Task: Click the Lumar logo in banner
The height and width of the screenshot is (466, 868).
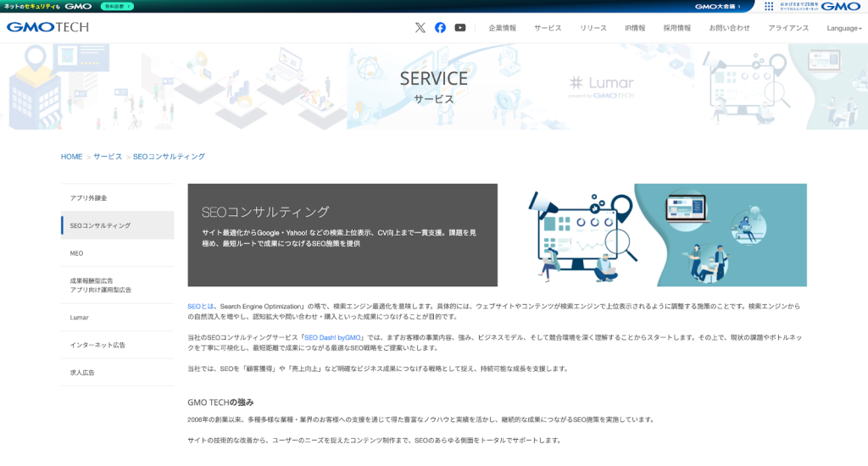Action: click(601, 86)
